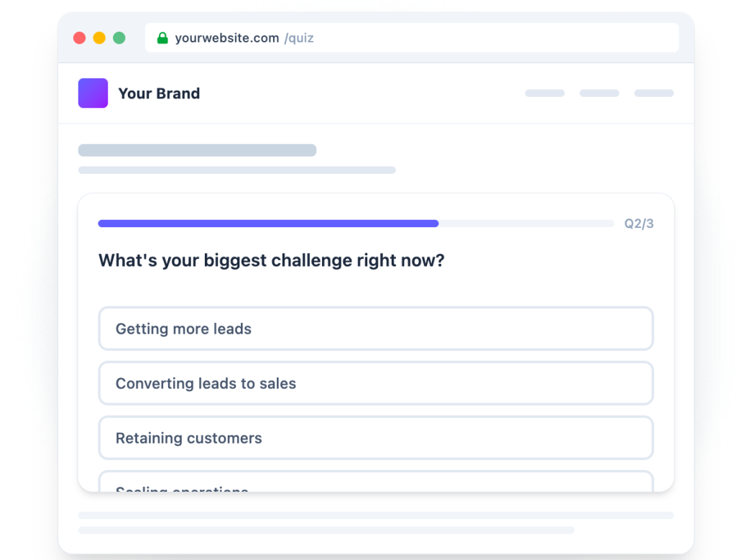This screenshot has width=736, height=560.
Task: Click the large gray skeleton heading bar
Action: tap(197, 150)
